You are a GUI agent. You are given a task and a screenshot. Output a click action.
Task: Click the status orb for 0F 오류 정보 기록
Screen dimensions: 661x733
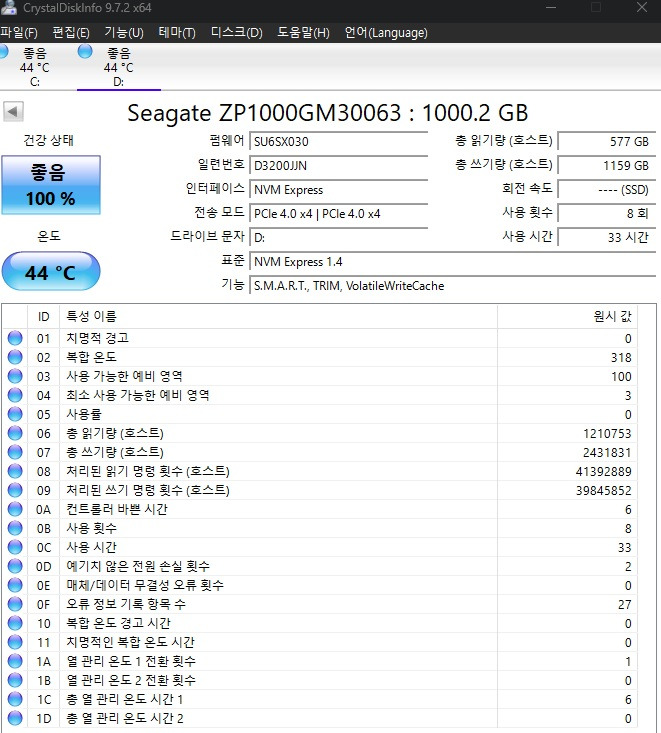(x=15, y=604)
